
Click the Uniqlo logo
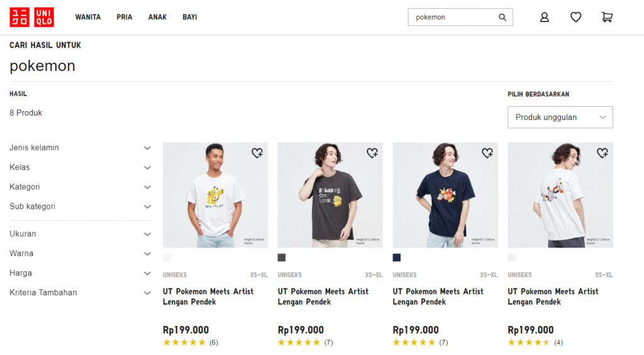tap(31, 17)
